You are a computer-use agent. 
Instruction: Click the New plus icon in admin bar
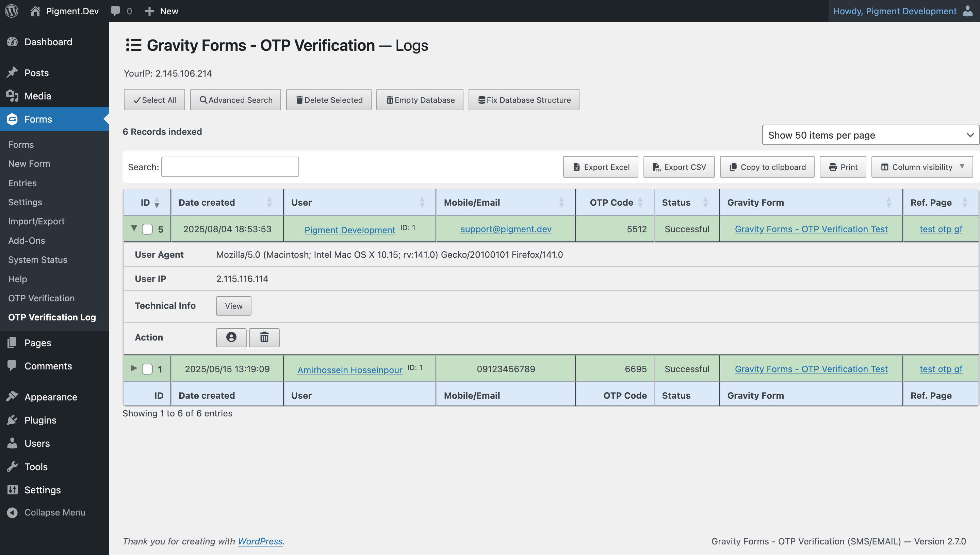(x=149, y=11)
